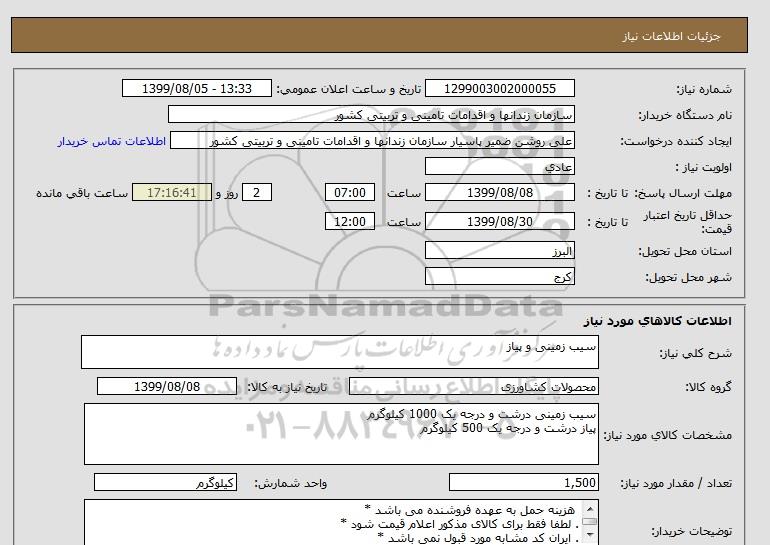
Task: Click response deadline date 1399/08/08 beside مهلت ارسال پاسخ
Action: 499,192
